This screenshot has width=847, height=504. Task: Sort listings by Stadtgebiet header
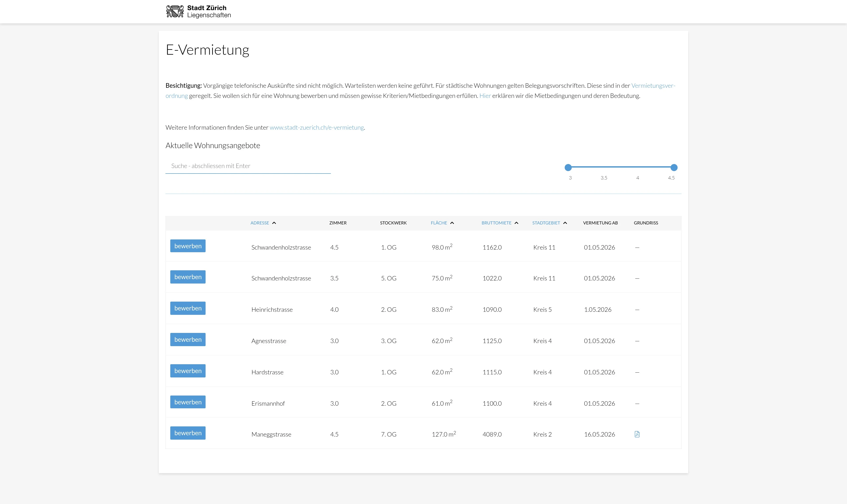546,223
